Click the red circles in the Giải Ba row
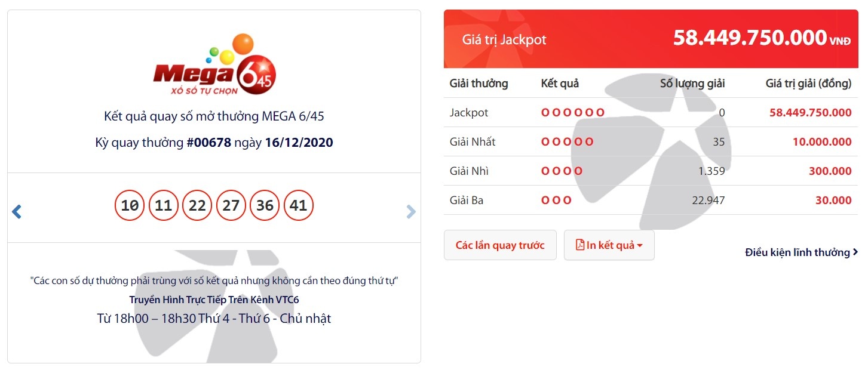This screenshot has width=868, height=370. 556,200
